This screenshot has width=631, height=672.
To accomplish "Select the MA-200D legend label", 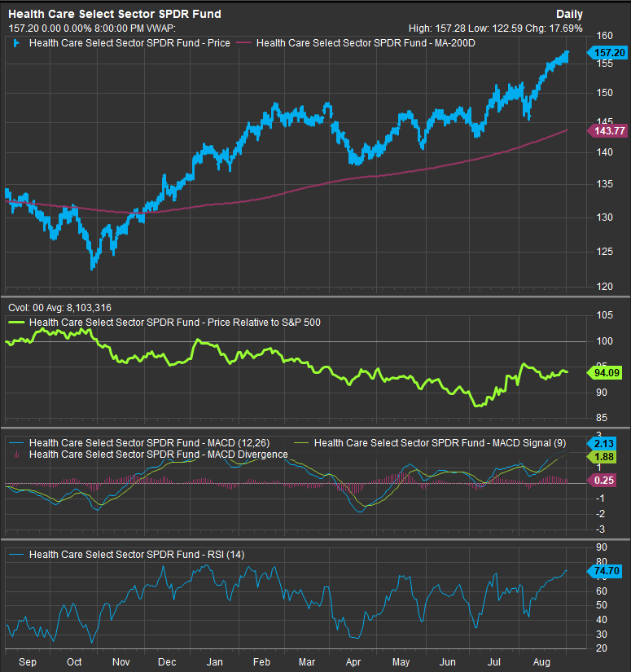I will (366, 43).
